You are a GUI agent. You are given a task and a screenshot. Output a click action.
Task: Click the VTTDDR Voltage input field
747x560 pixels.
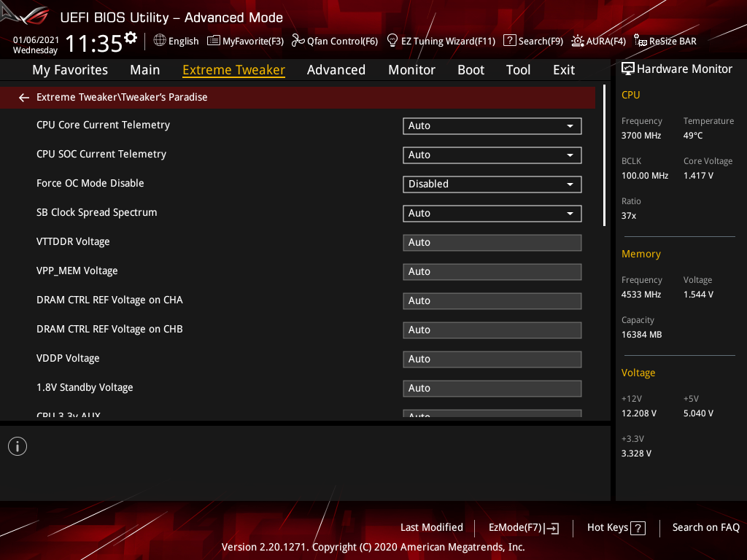coord(492,242)
